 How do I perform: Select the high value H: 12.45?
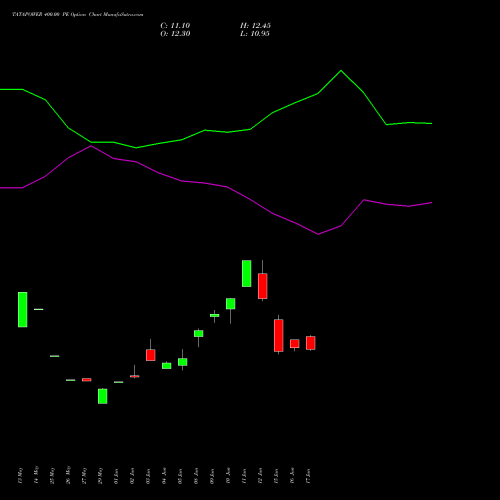255,26
